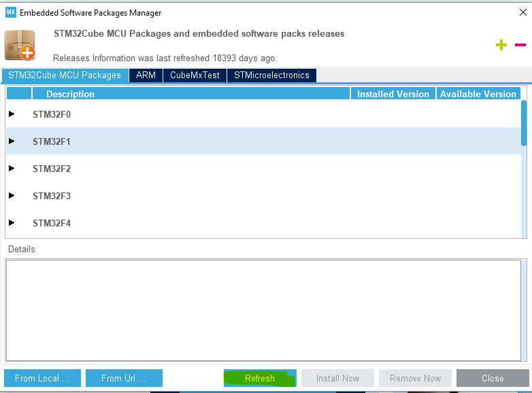Click the Install Now button
The image size is (532, 393).
pos(337,378)
